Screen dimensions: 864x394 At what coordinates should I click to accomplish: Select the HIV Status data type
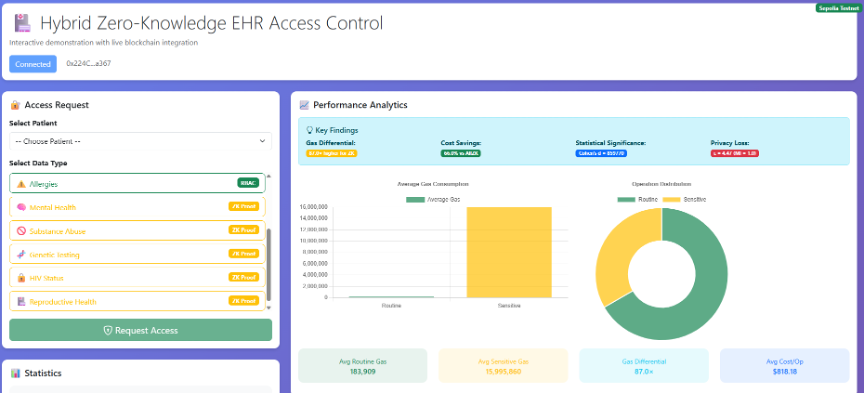click(x=137, y=278)
